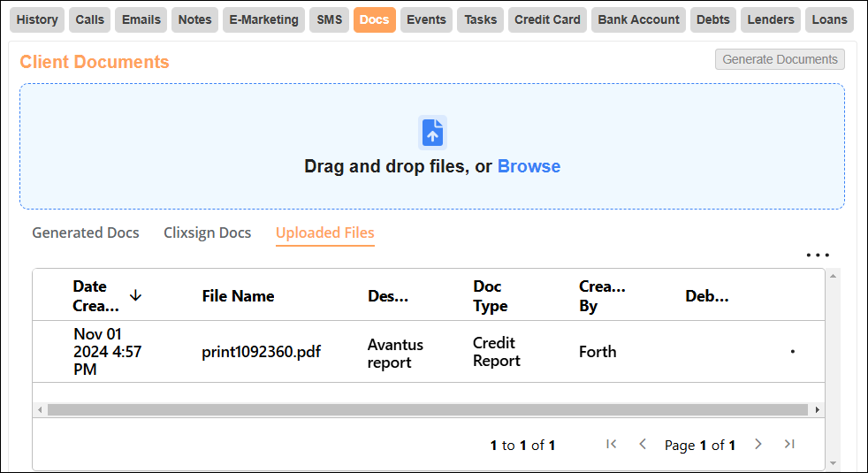
Task: Go to the Tasks tab
Action: click(481, 20)
